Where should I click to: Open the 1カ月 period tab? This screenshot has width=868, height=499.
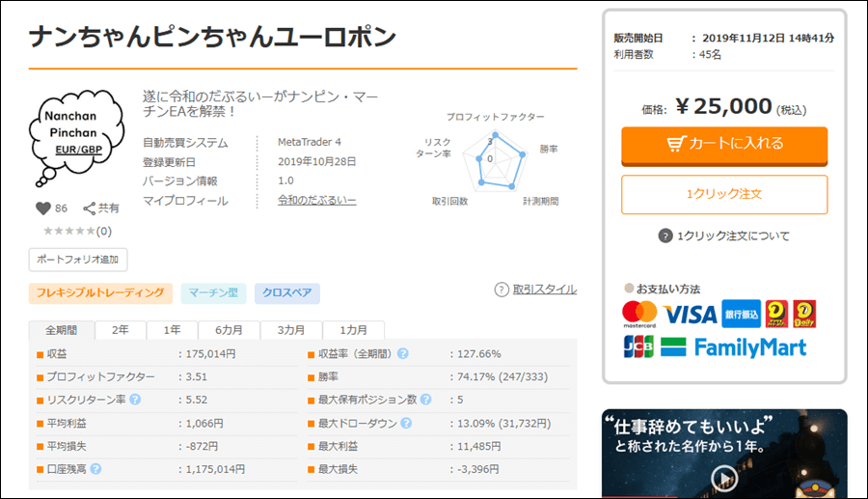coord(353,329)
